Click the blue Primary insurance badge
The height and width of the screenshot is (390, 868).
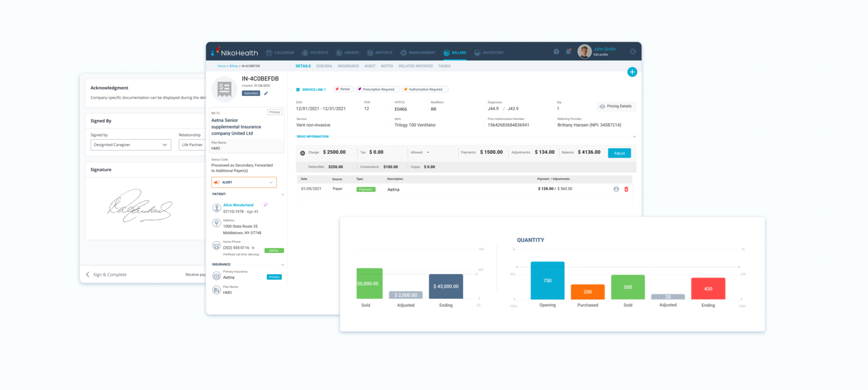274,277
